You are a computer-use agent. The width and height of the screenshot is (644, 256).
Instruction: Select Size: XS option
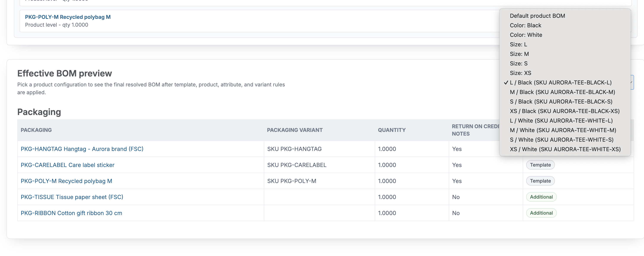(x=565, y=73)
